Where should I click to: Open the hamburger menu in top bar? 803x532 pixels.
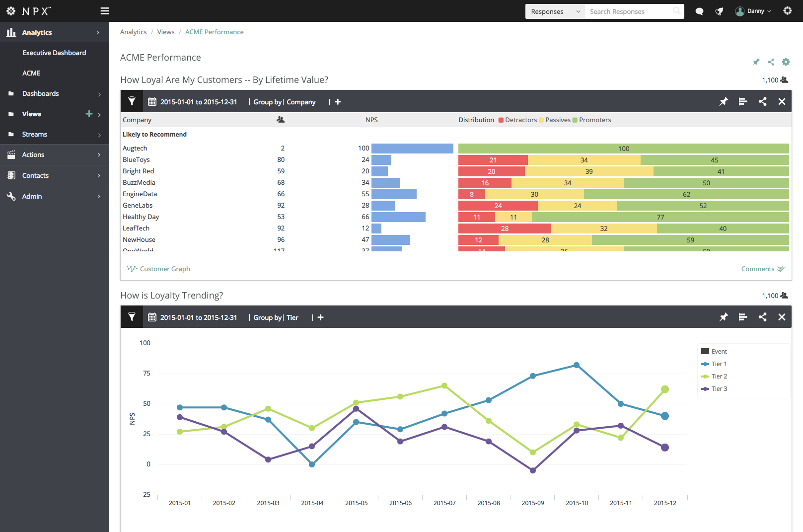tap(104, 11)
